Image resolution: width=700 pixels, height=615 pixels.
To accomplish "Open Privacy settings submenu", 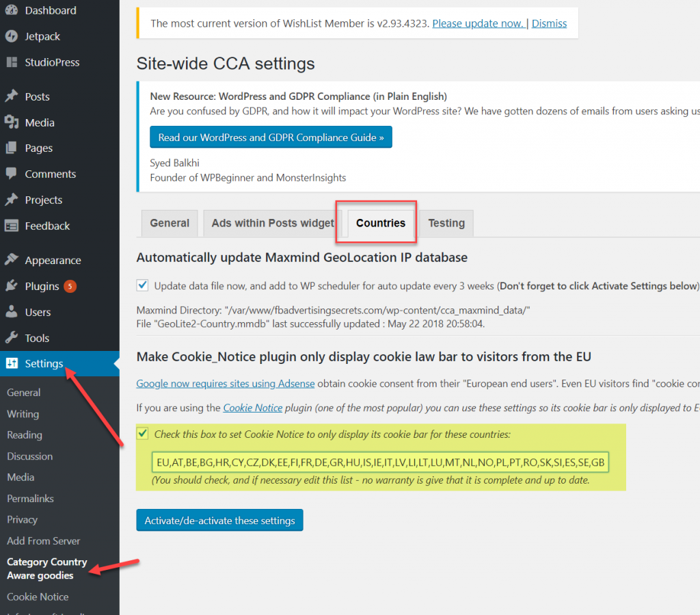I will pyautogui.click(x=23, y=519).
